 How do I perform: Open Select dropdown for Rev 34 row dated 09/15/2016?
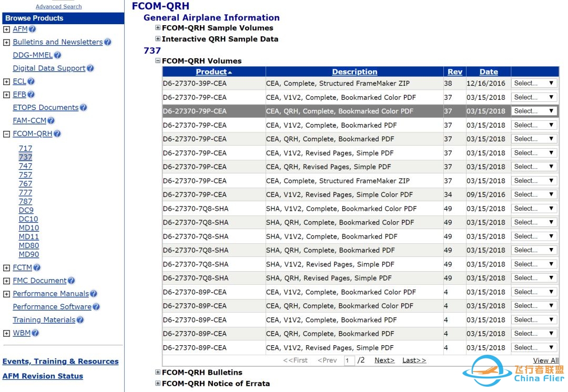pos(534,194)
